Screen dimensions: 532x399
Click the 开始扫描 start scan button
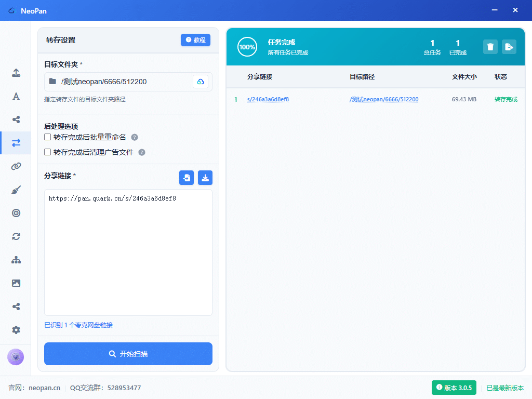coord(128,354)
